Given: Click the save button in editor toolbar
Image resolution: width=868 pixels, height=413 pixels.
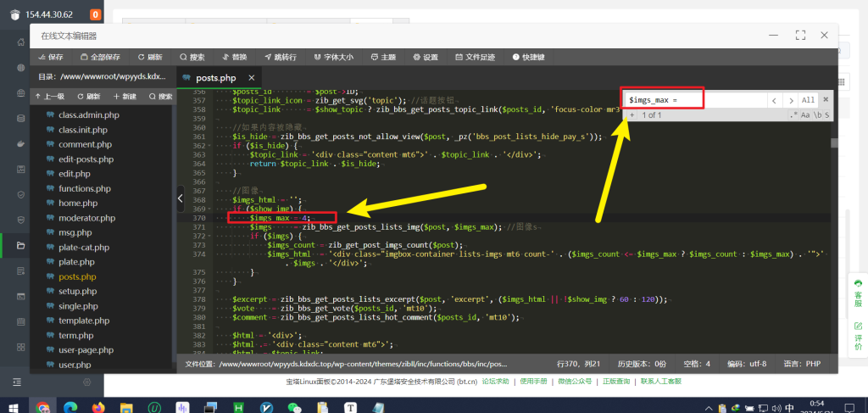Looking at the screenshot, I should [49, 57].
